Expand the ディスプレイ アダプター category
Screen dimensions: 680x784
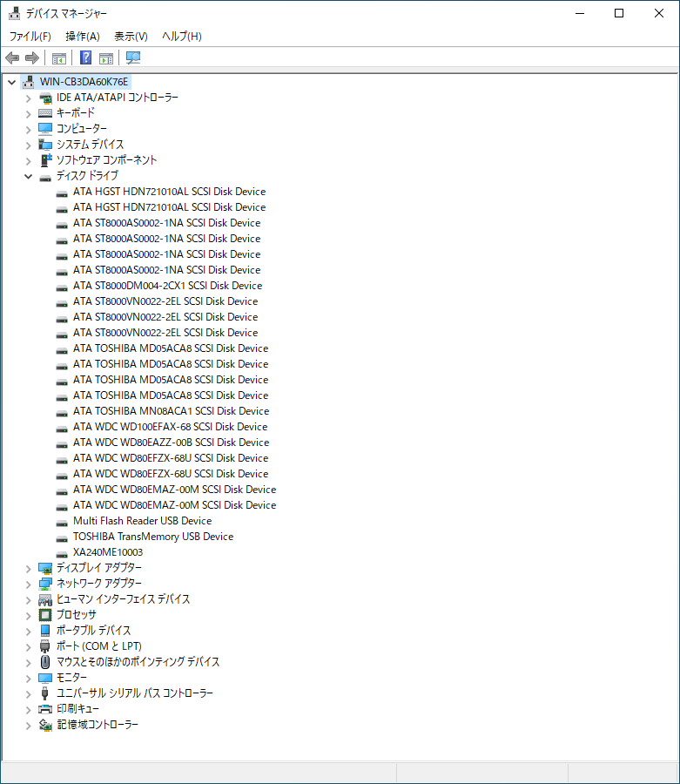pos(29,569)
